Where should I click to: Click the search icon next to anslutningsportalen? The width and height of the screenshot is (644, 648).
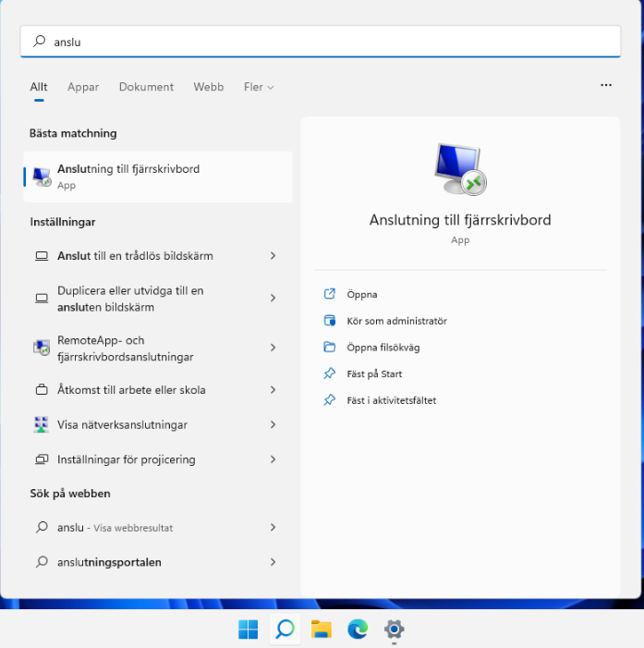(42, 562)
